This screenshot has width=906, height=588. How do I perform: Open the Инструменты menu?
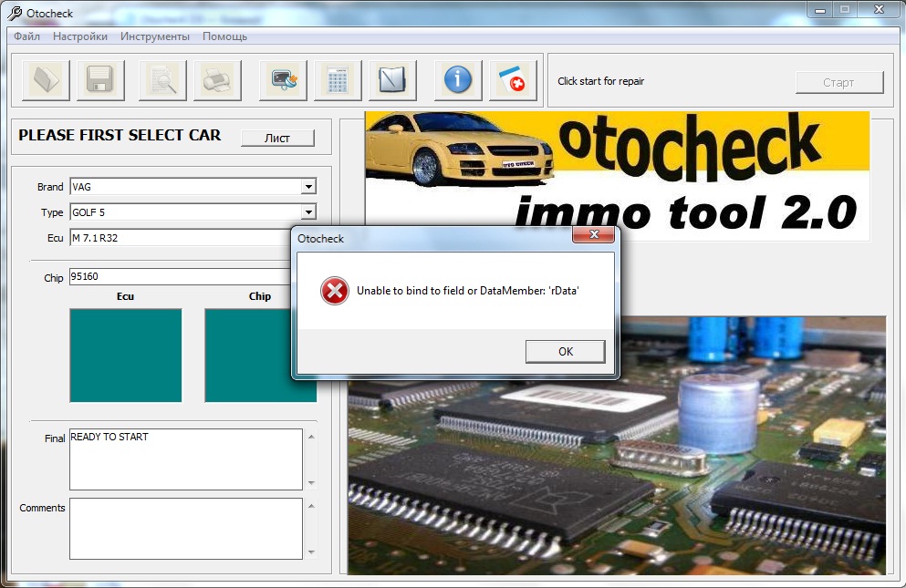[x=155, y=36]
